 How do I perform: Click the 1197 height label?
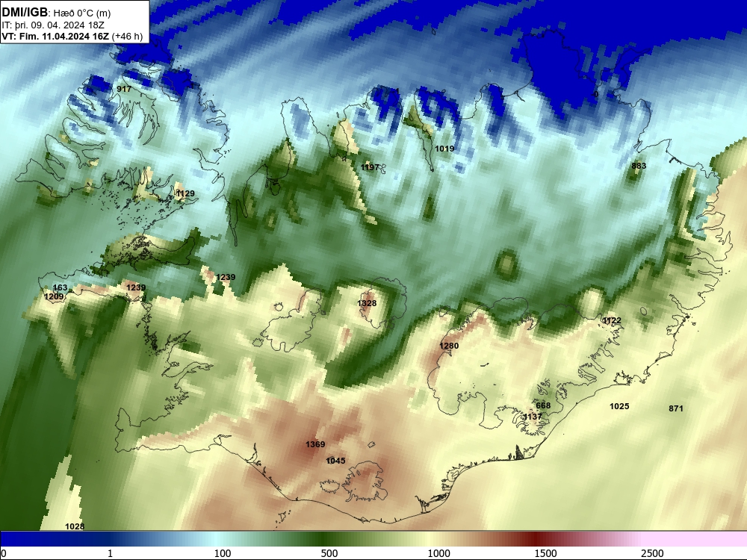point(370,167)
